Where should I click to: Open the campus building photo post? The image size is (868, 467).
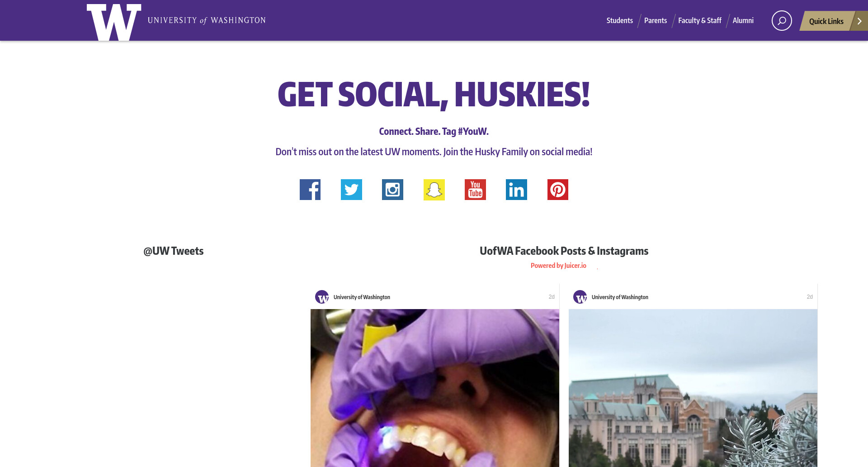(693, 388)
